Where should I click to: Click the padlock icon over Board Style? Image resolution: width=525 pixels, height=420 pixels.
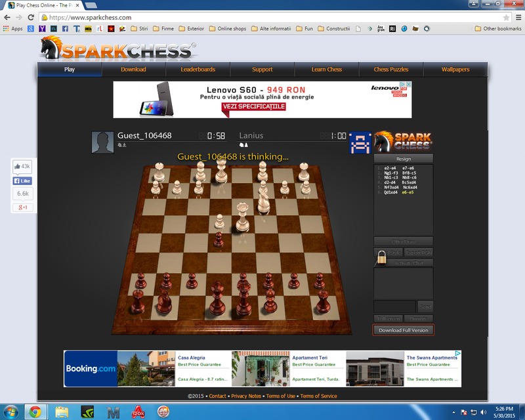point(381,258)
